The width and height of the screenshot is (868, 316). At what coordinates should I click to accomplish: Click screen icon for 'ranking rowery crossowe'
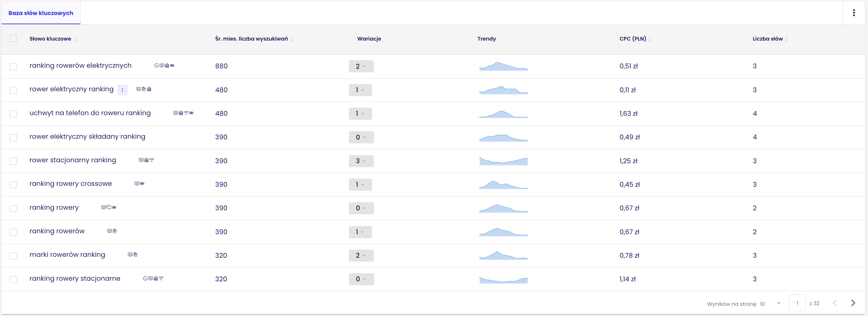137,184
